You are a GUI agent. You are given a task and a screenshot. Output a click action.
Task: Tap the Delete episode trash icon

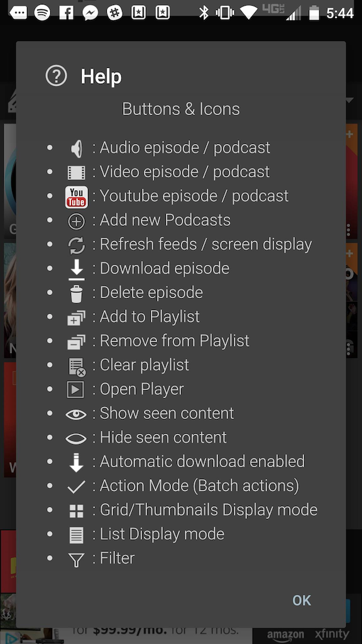pos(76,294)
